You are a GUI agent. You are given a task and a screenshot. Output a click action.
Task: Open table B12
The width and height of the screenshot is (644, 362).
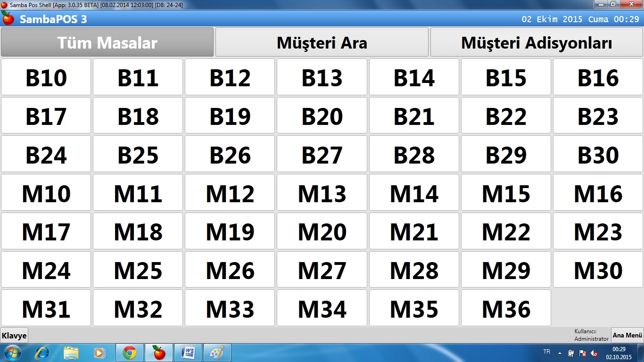tap(230, 77)
